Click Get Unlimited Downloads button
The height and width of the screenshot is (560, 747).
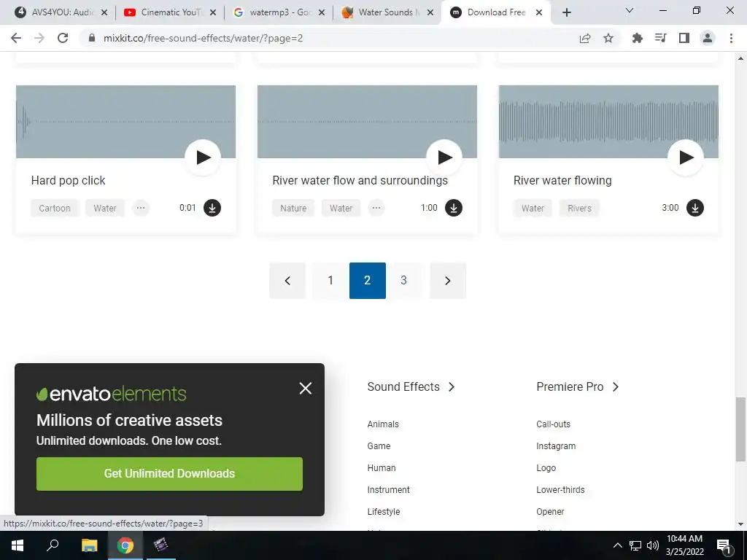169,474
